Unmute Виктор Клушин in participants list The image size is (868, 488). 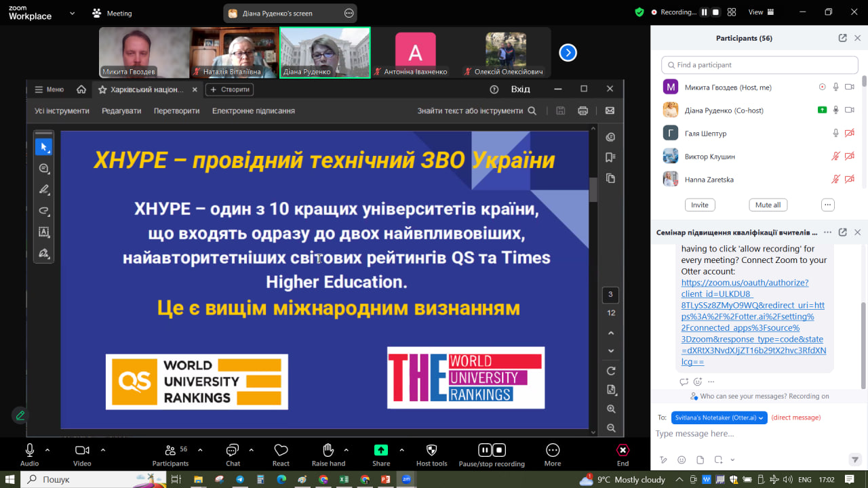click(x=836, y=157)
